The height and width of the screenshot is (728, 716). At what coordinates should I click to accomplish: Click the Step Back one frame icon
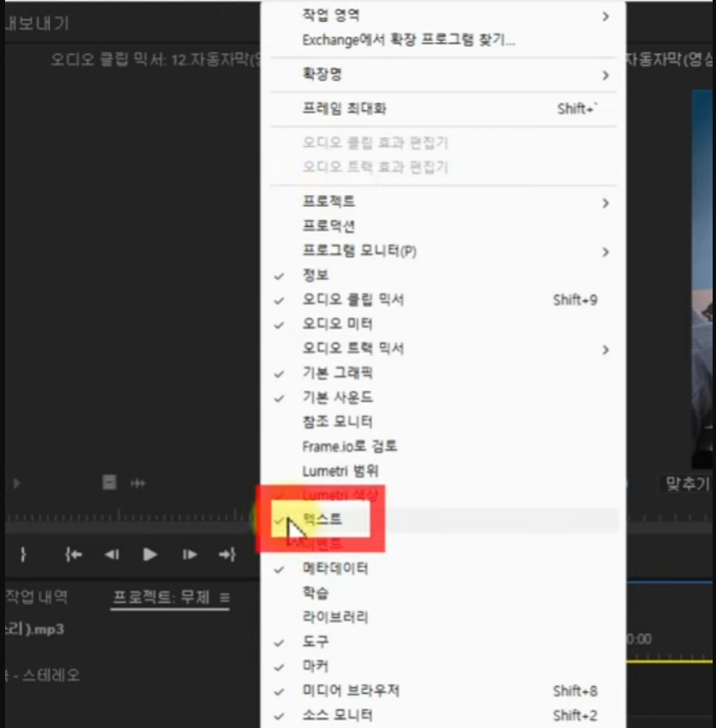pos(110,554)
